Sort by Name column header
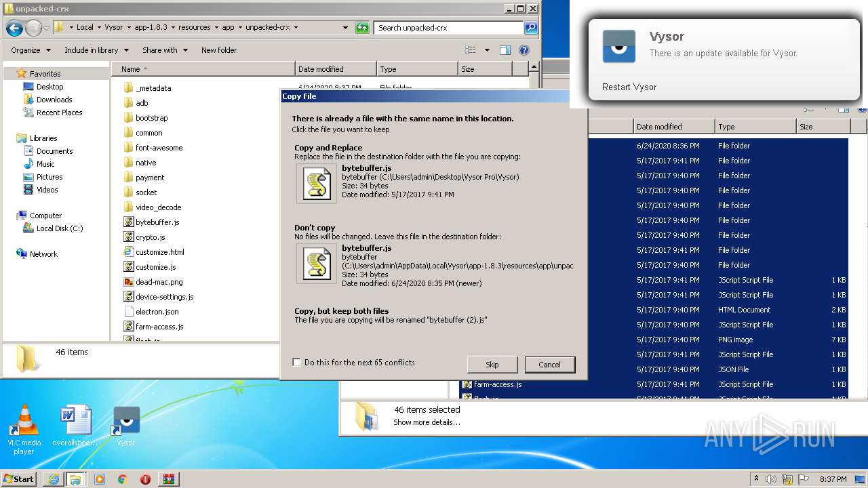Image resolution: width=868 pixels, height=488 pixels. (203, 69)
